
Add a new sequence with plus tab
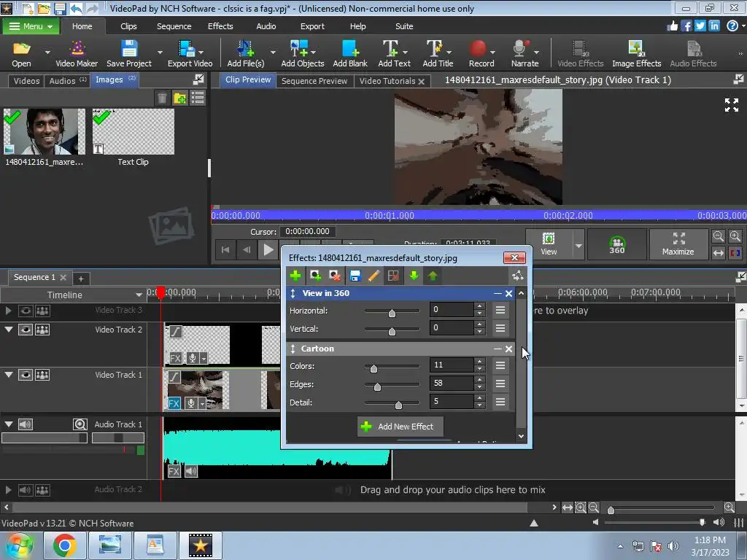coord(81,279)
